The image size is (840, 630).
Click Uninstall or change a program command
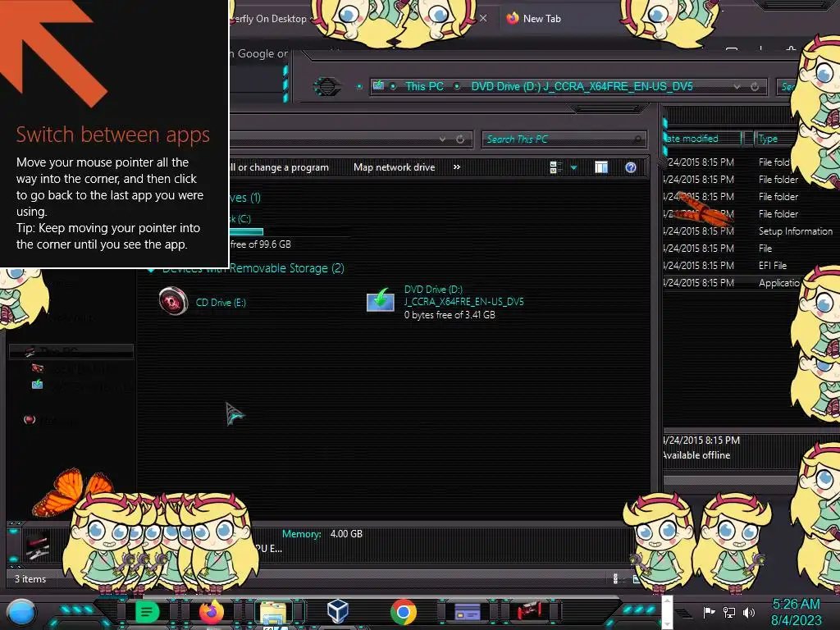(279, 167)
